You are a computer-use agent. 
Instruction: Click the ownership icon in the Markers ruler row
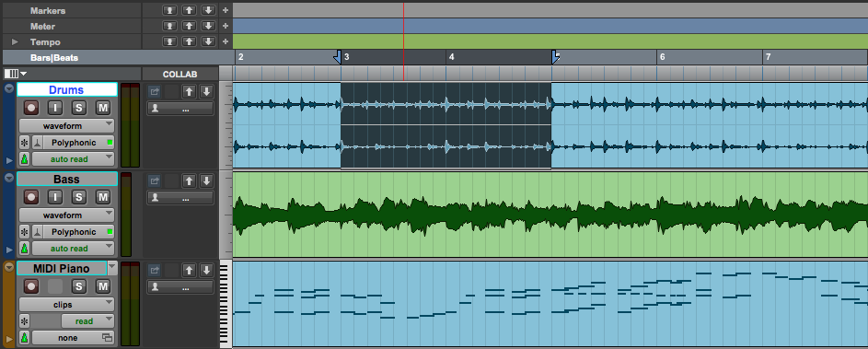click(170, 10)
